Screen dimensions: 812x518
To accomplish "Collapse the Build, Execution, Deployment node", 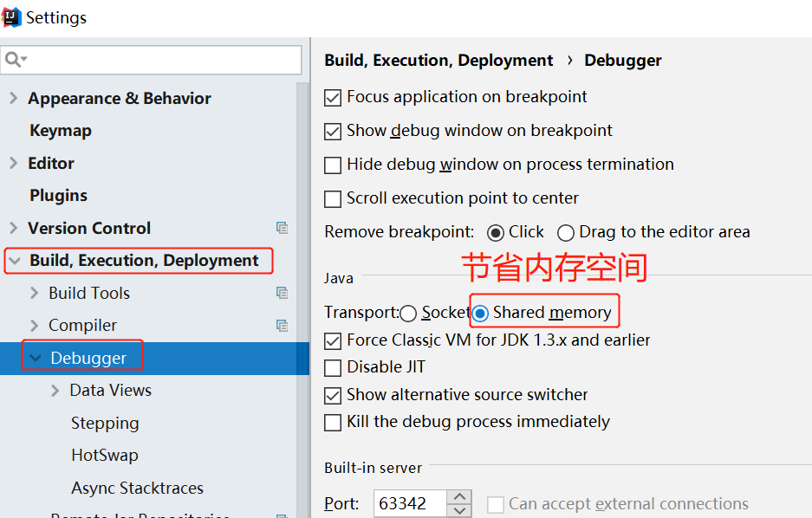I will coord(15,260).
